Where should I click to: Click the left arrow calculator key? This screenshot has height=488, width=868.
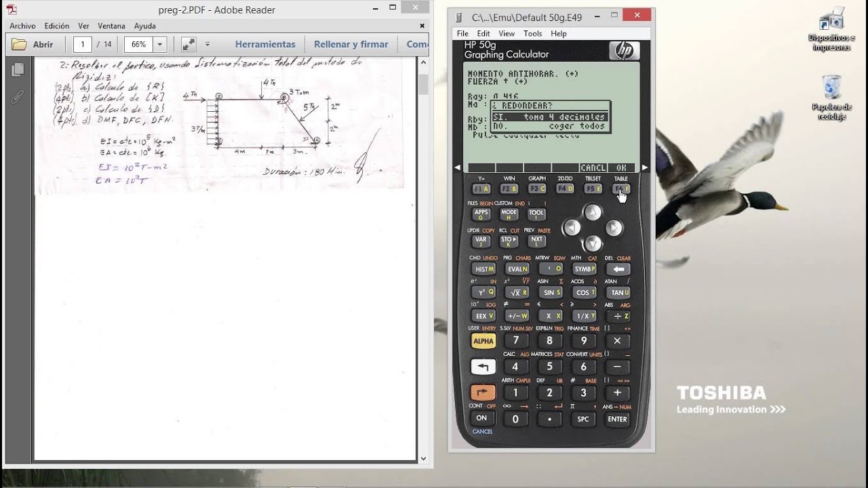coord(572,228)
